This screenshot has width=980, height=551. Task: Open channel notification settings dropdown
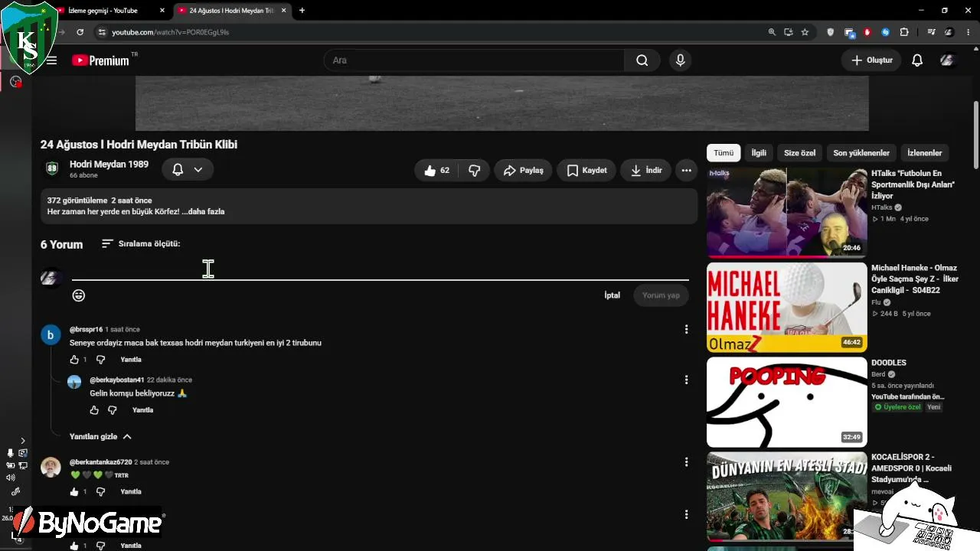tap(188, 170)
